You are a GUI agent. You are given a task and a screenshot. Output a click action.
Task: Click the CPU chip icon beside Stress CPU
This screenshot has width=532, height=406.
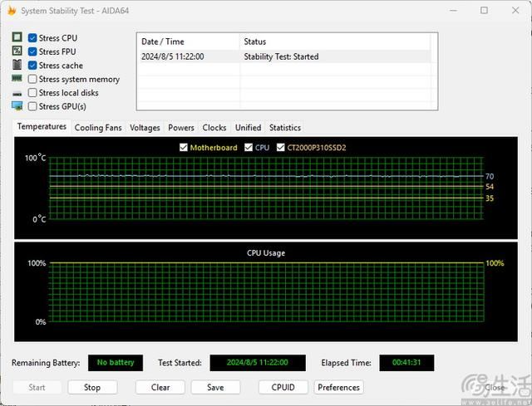(x=17, y=38)
